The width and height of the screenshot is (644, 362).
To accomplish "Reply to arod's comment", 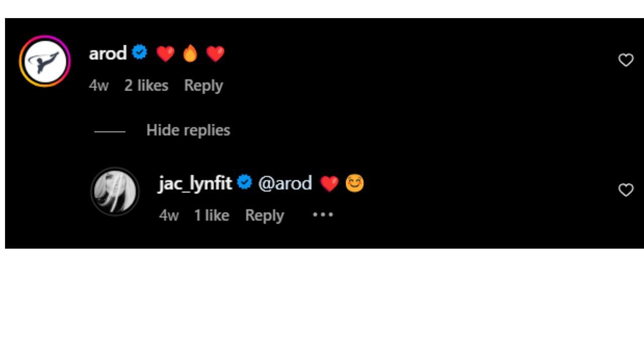I will point(203,85).
